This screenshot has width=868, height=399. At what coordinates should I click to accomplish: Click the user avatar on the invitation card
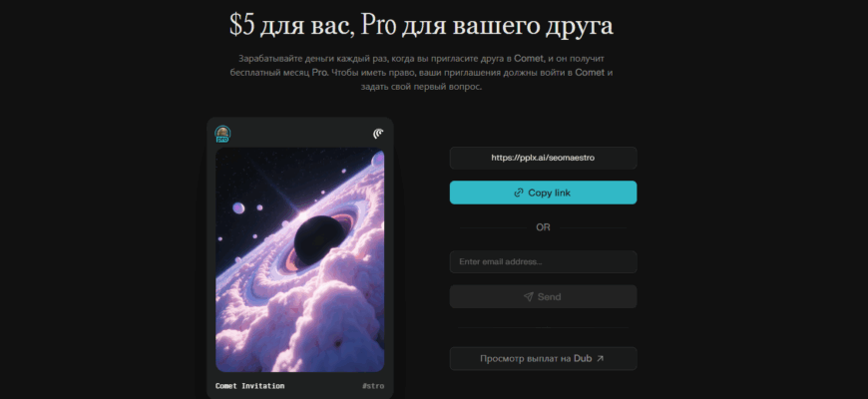click(x=222, y=133)
